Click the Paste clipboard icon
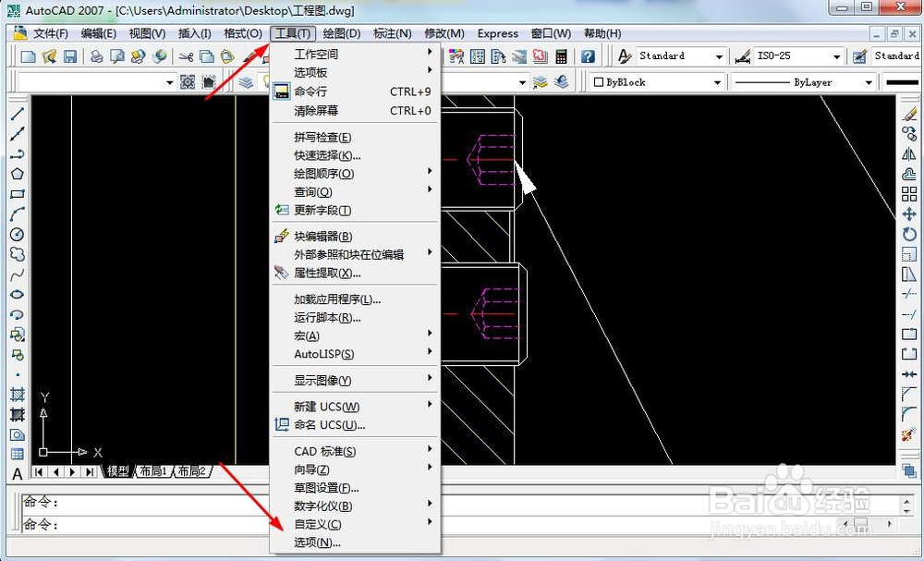924x561 pixels. 227,56
